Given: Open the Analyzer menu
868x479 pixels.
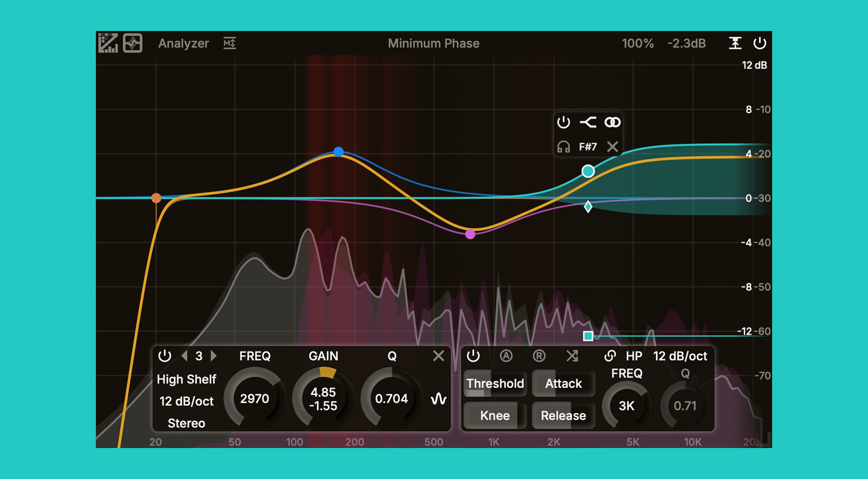Looking at the screenshot, I should pyautogui.click(x=183, y=43).
